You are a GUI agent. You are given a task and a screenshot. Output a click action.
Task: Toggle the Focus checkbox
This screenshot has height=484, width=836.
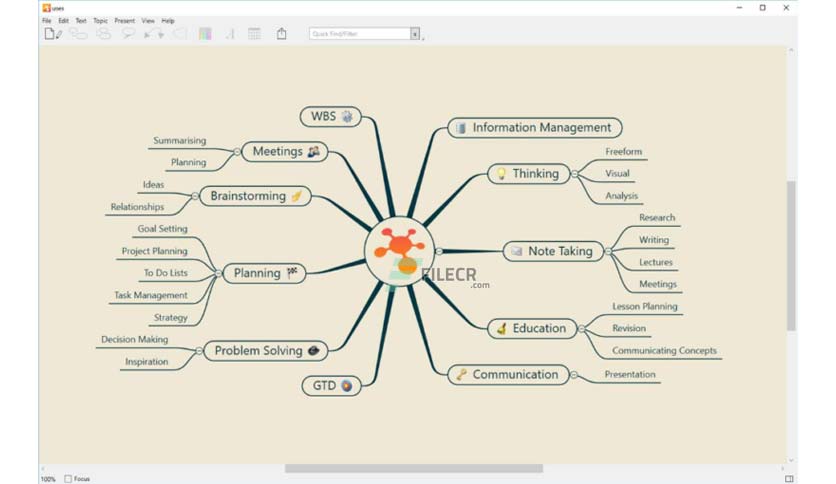point(68,479)
